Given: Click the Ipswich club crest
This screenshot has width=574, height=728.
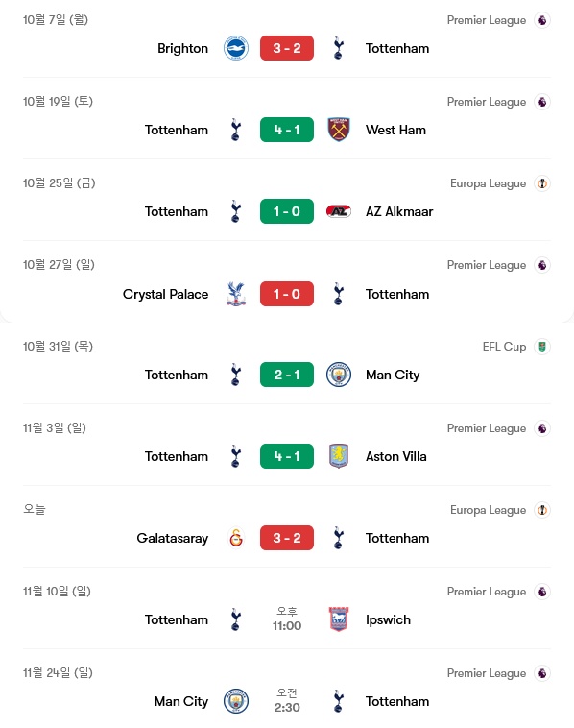Looking at the screenshot, I should coord(339,619).
